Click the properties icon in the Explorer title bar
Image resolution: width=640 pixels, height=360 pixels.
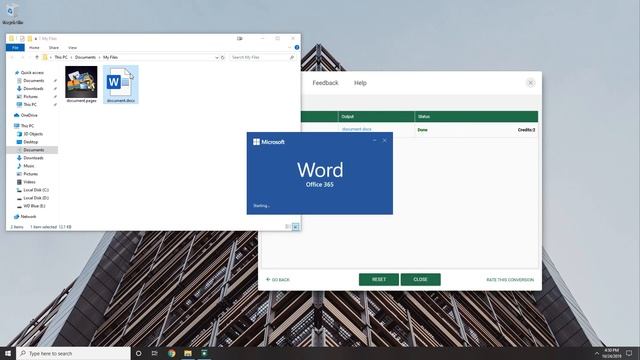pyautogui.click(x=22, y=38)
